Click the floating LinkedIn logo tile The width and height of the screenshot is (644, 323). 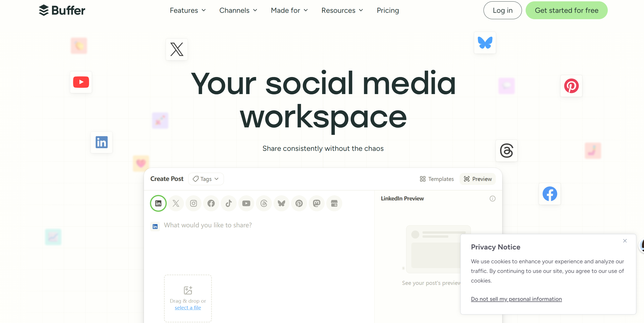[102, 142]
